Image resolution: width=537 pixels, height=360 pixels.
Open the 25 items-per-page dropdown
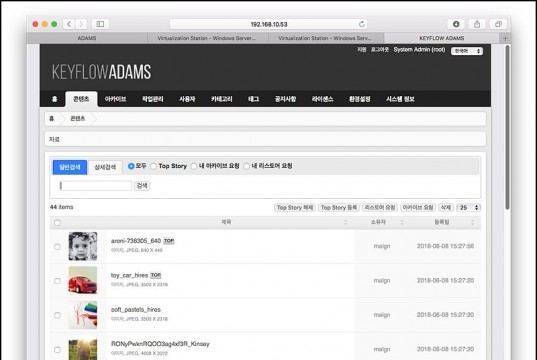coord(469,208)
